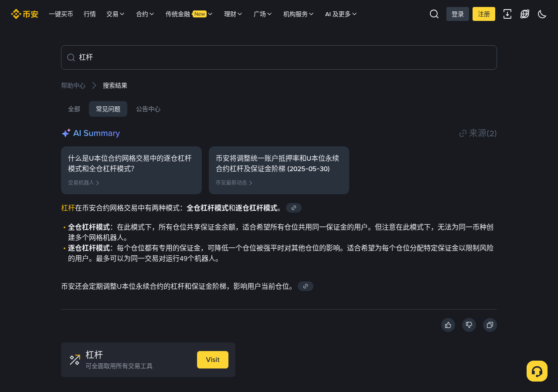Click highlighted 杠杆 keyword in summary
558x392 pixels.
[x=68, y=208]
